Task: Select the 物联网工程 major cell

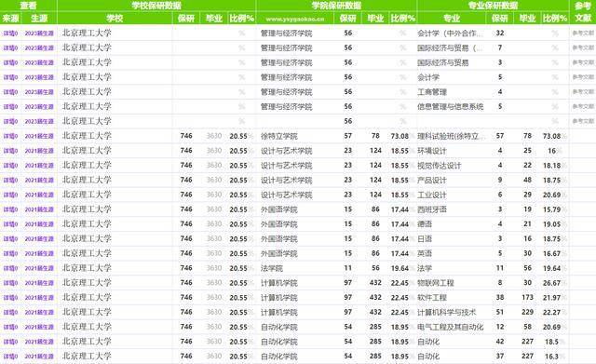Action: (x=436, y=283)
